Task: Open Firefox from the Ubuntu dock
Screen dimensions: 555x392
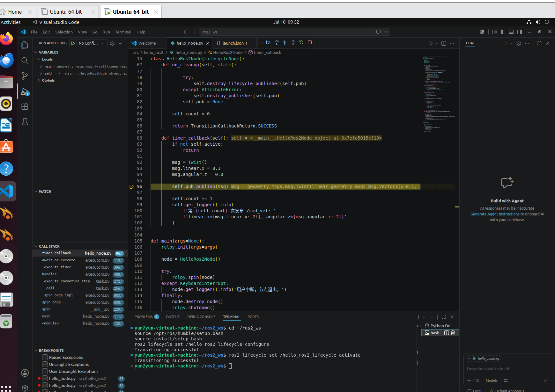Action: (6, 39)
